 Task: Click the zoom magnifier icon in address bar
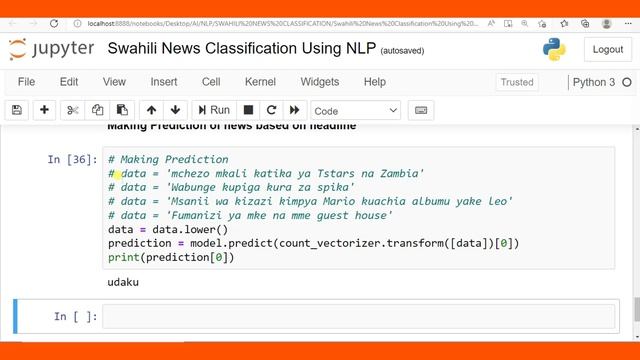[524, 24]
